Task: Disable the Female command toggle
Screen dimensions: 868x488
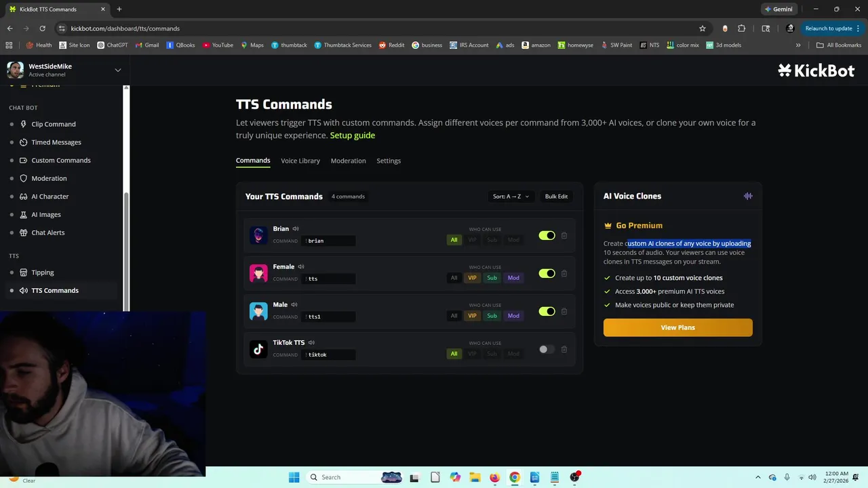Action: (x=547, y=274)
